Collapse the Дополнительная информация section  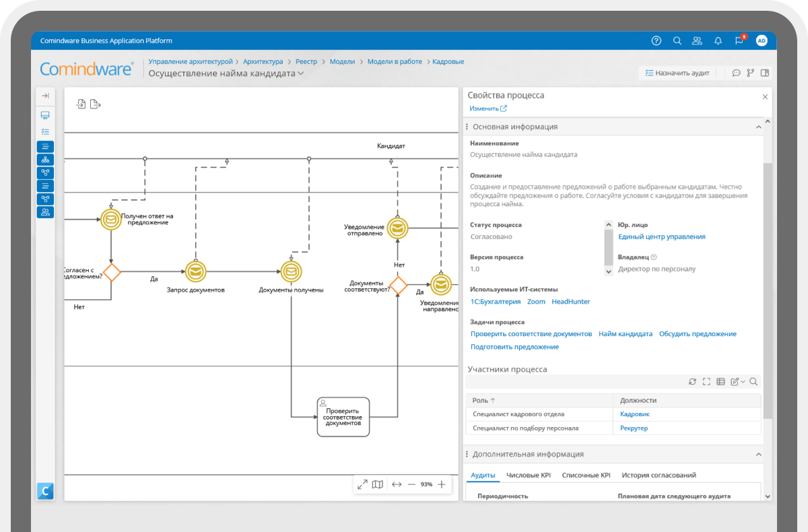[758, 455]
